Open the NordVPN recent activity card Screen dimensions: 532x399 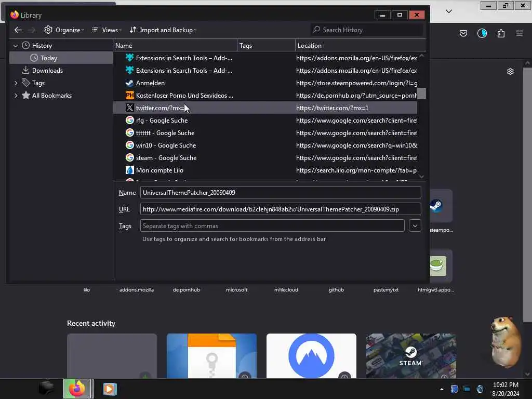pos(311,355)
